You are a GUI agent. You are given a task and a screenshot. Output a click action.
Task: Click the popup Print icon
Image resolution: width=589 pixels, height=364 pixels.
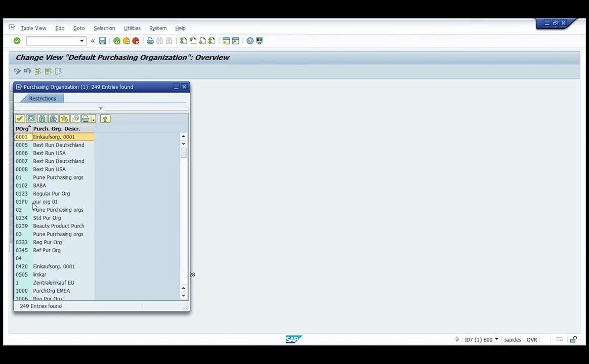pyautogui.click(x=86, y=119)
